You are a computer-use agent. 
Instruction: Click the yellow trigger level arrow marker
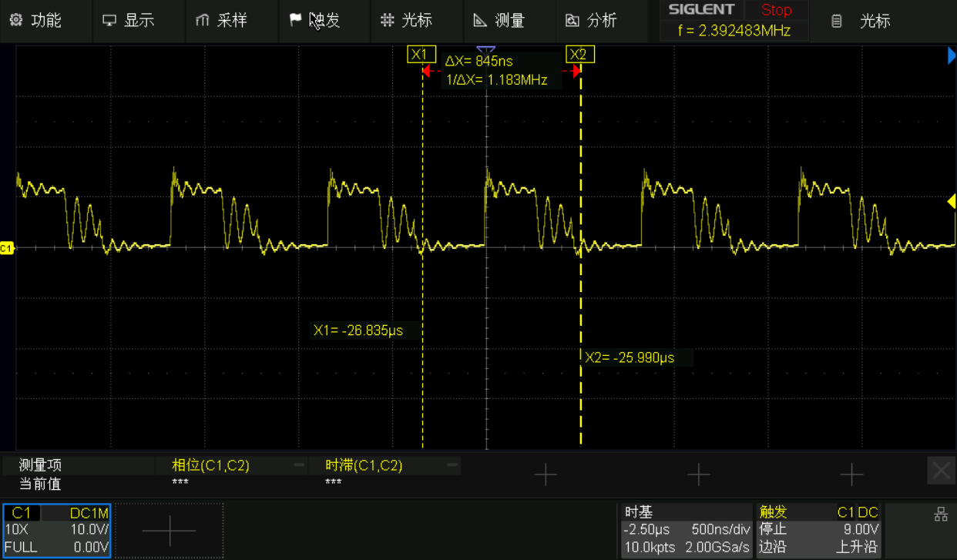(x=951, y=202)
